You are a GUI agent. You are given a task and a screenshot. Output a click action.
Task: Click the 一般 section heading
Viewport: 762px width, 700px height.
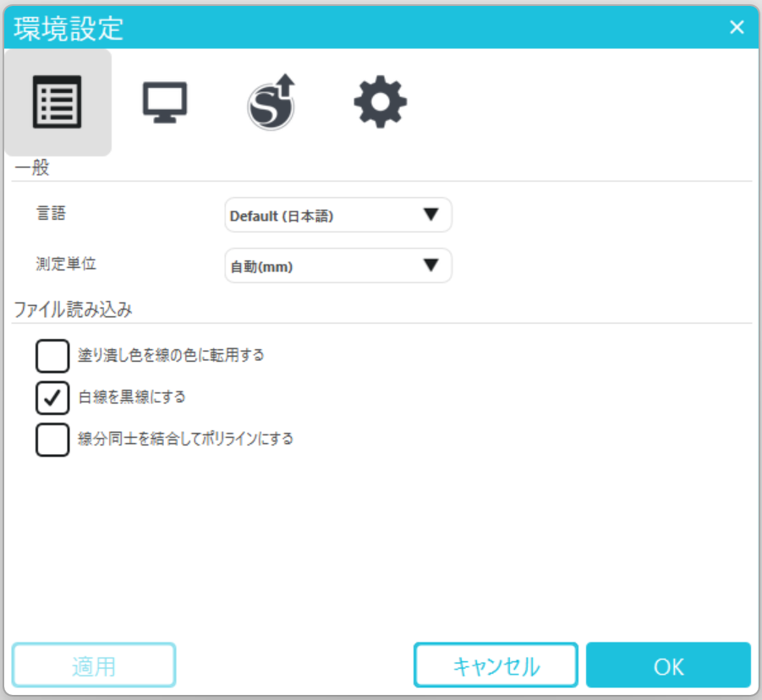coord(32,167)
